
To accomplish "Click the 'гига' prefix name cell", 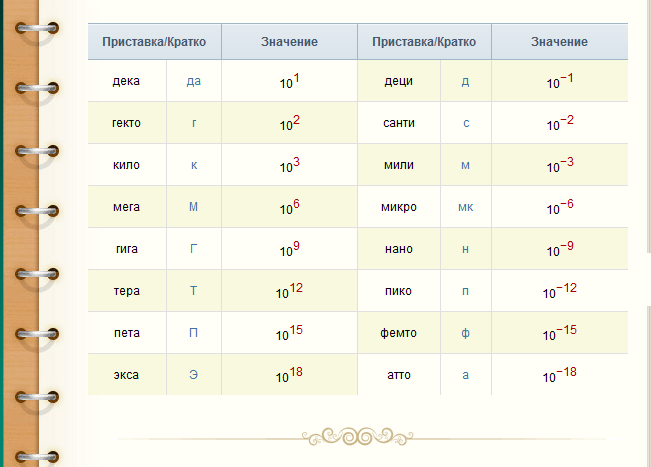I will pyautogui.click(x=127, y=249).
